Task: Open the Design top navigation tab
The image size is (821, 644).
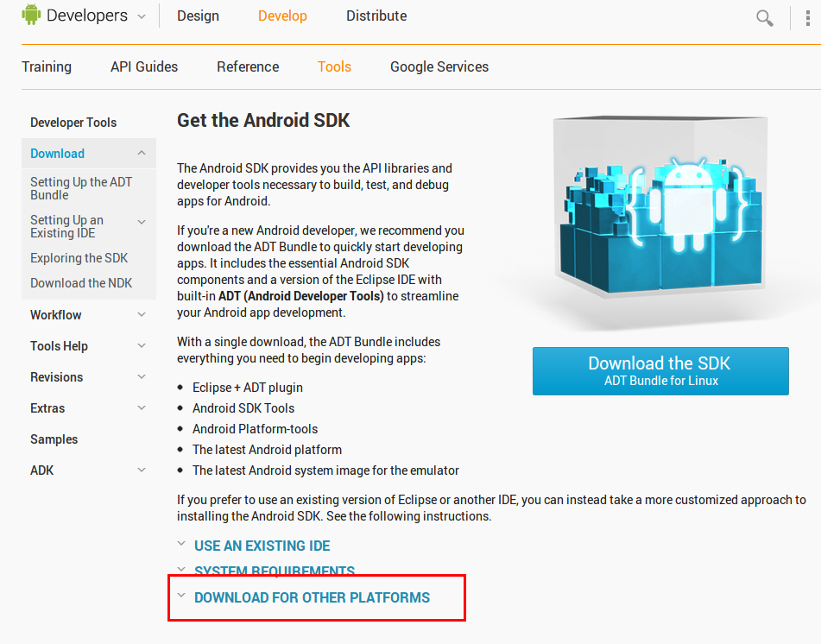Action: click(198, 16)
